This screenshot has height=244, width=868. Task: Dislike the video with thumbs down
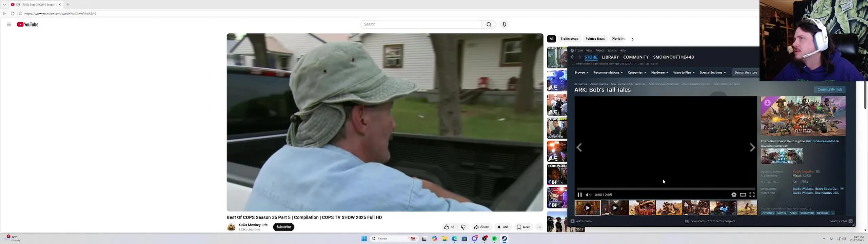coord(463,227)
